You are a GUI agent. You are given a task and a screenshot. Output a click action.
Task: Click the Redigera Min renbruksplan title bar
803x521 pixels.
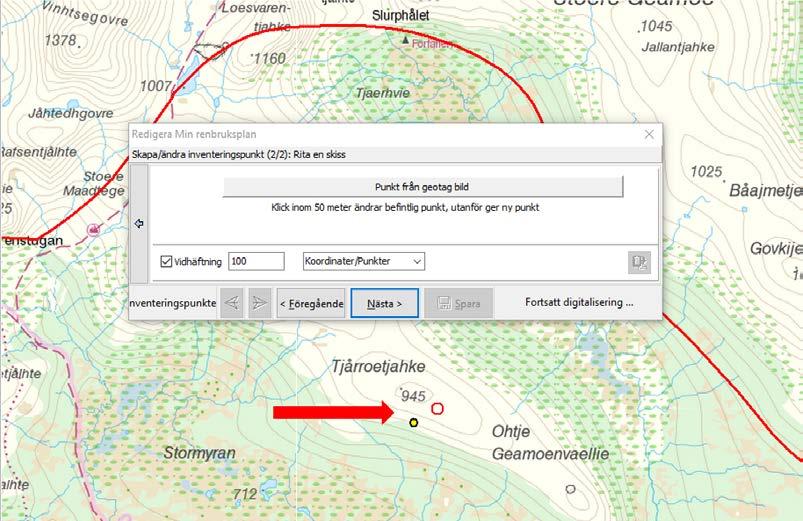click(395, 134)
